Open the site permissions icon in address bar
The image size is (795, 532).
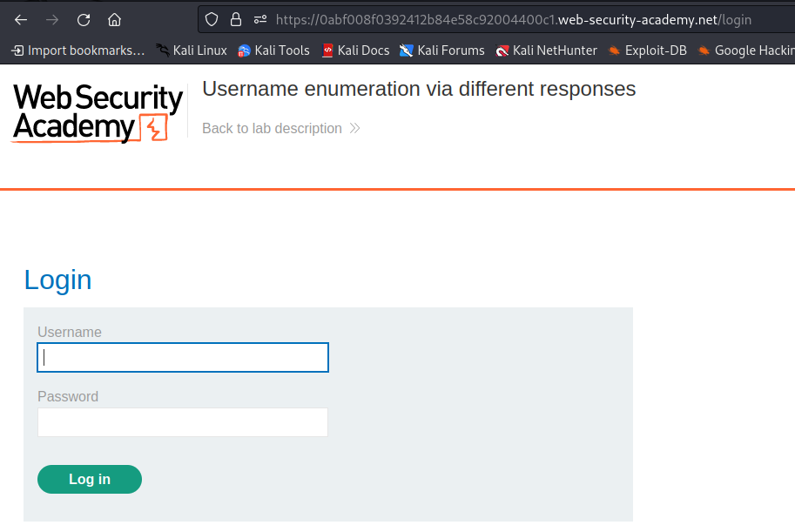[x=260, y=20]
